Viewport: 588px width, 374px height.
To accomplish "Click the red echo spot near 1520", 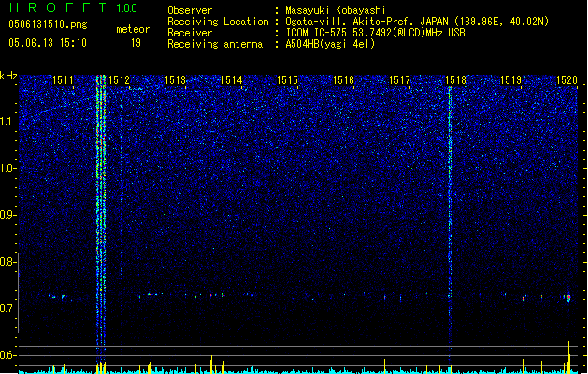I will click(569, 298).
